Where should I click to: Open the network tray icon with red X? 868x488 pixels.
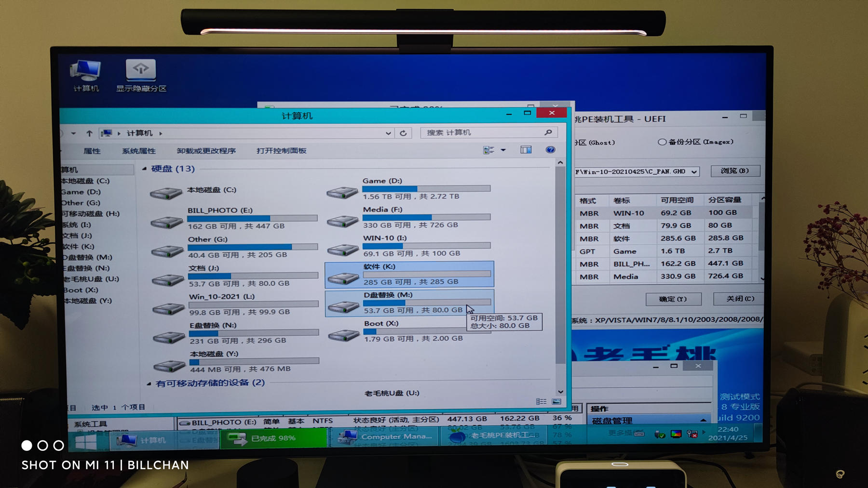[693, 435]
